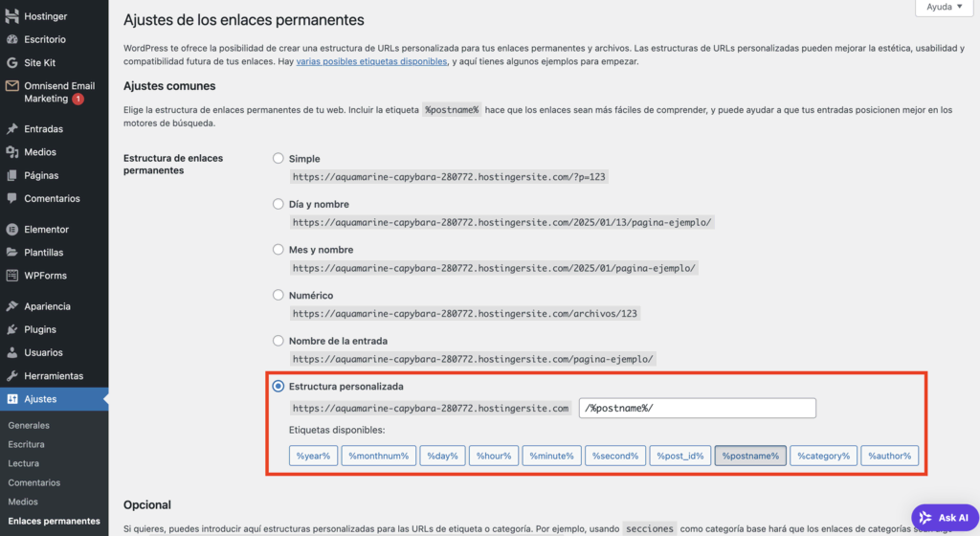Choose the Día y nombre radio option
The height and width of the screenshot is (536, 980).
click(x=278, y=204)
